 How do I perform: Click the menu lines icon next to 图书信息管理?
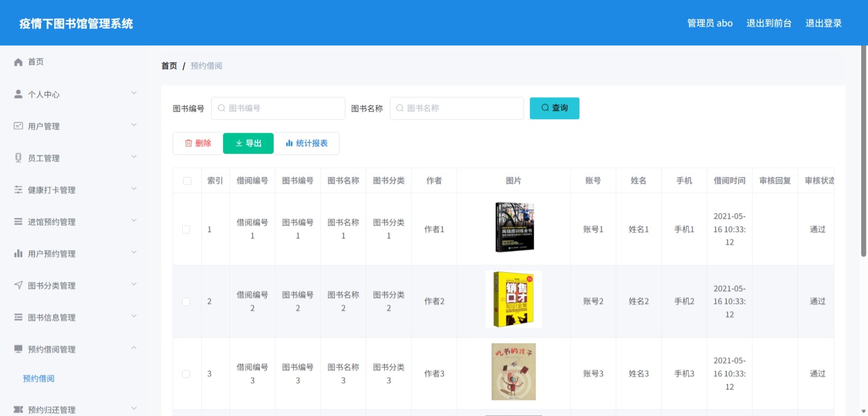(x=18, y=317)
